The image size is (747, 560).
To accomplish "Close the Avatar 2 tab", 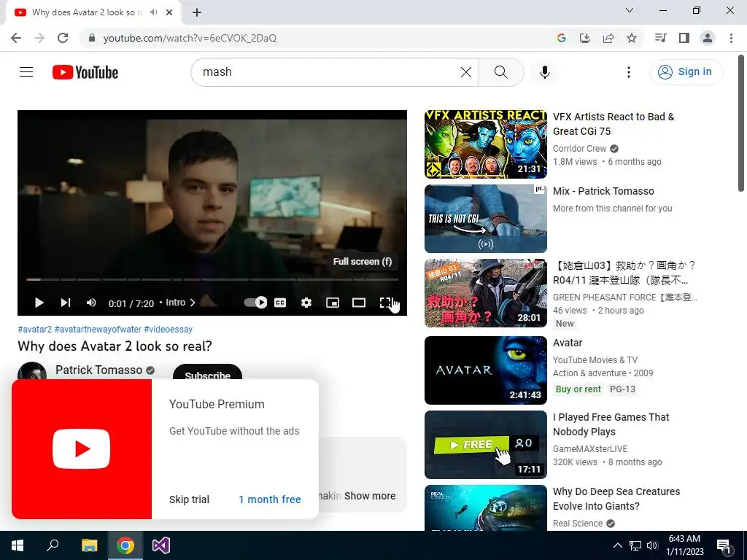I will tap(169, 12).
